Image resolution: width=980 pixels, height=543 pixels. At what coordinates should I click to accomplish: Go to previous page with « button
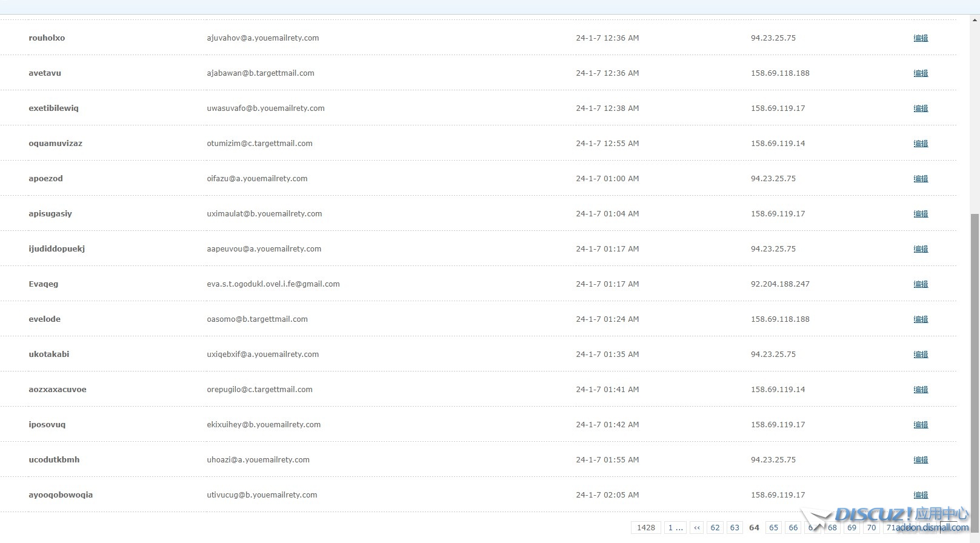(x=696, y=527)
